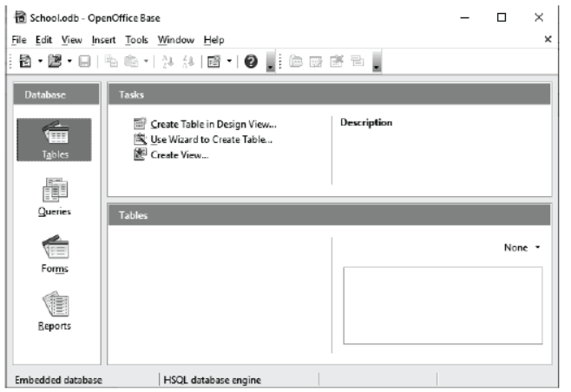
Task: Click the Tables panel header
Action: click(x=329, y=215)
